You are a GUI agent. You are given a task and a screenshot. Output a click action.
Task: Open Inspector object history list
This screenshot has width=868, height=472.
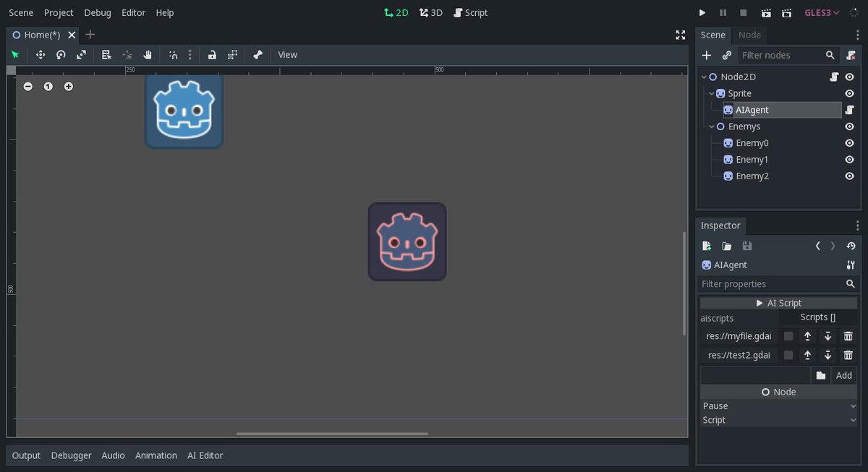tap(851, 246)
